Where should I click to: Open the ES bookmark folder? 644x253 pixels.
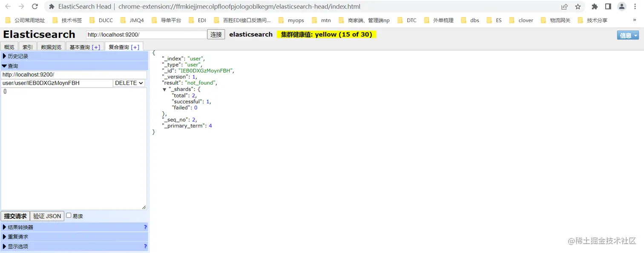[494, 20]
